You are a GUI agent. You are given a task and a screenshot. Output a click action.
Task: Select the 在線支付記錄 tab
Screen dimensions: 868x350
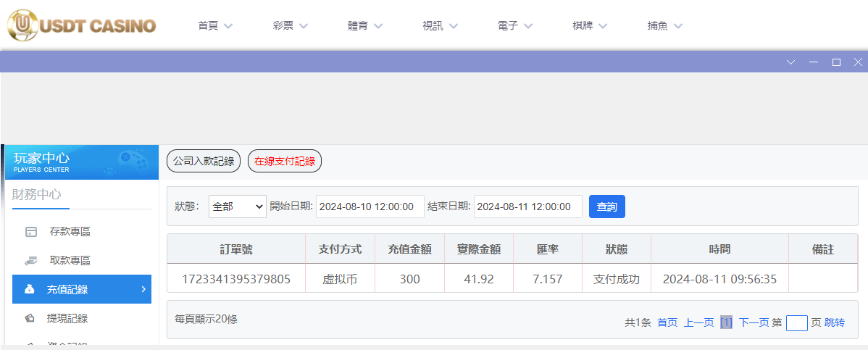click(x=285, y=161)
